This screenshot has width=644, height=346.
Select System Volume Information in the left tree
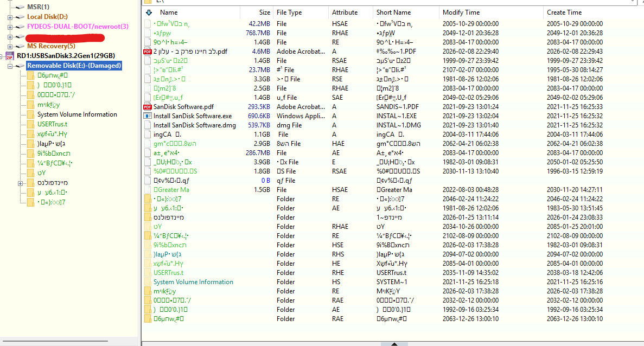tap(77, 114)
